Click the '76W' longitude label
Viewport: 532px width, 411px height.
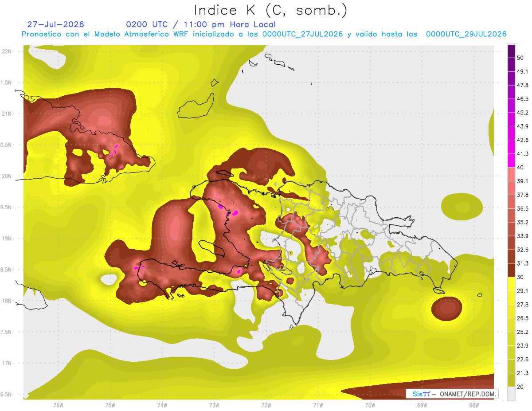pos(58,405)
